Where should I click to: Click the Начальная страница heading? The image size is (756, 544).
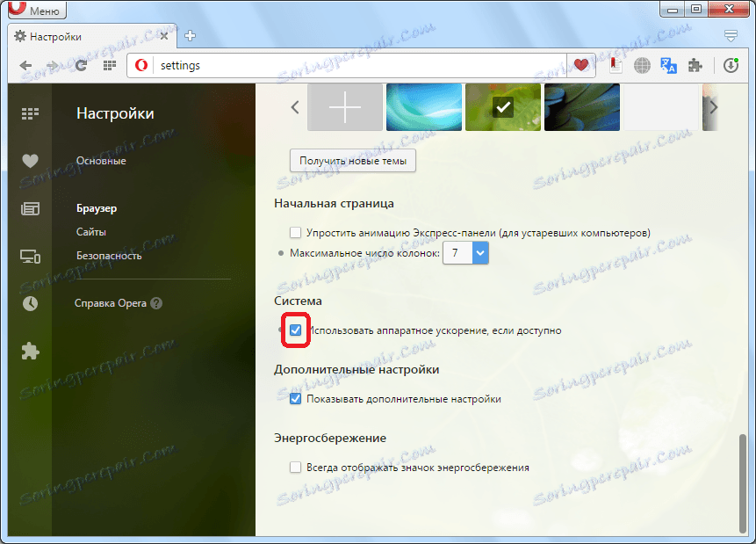click(x=335, y=203)
